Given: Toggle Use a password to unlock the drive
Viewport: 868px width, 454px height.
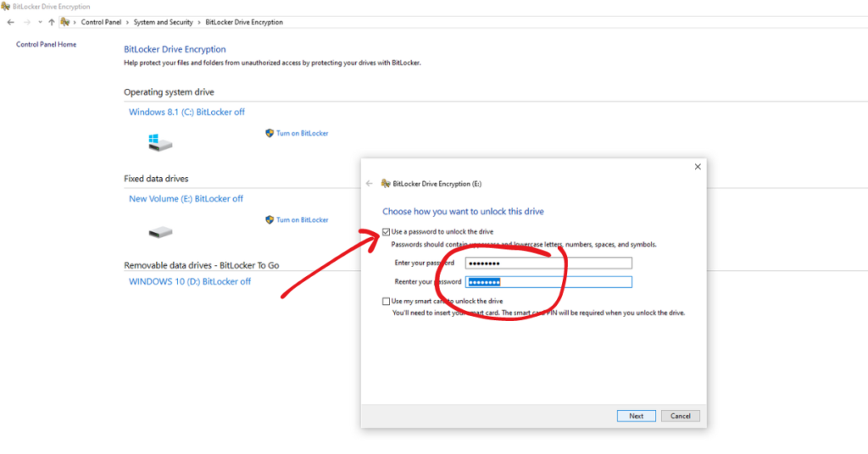Looking at the screenshot, I should click(386, 232).
